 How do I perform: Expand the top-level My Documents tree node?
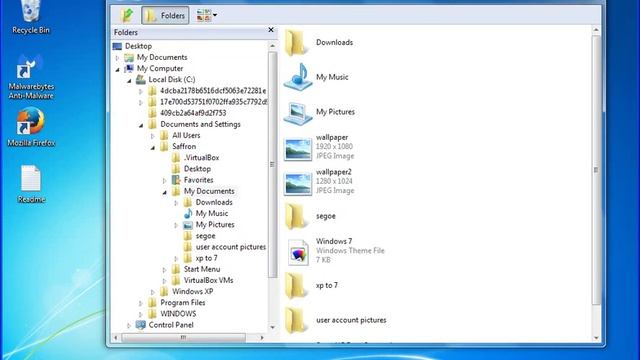tap(118, 58)
